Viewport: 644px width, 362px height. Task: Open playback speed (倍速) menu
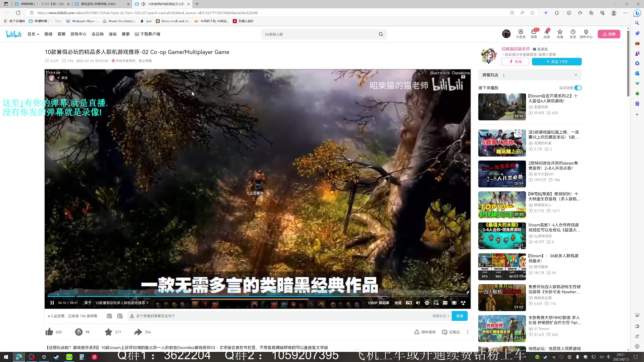coord(398,303)
